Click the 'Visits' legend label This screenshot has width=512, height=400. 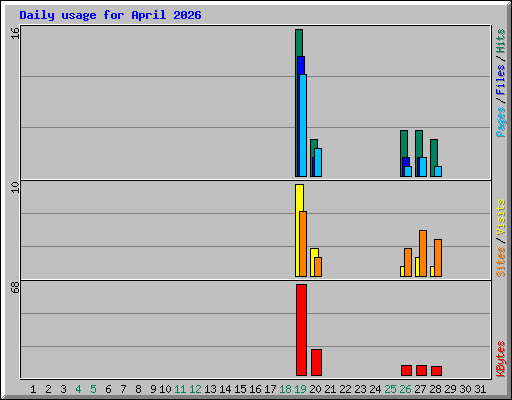click(x=501, y=217)
